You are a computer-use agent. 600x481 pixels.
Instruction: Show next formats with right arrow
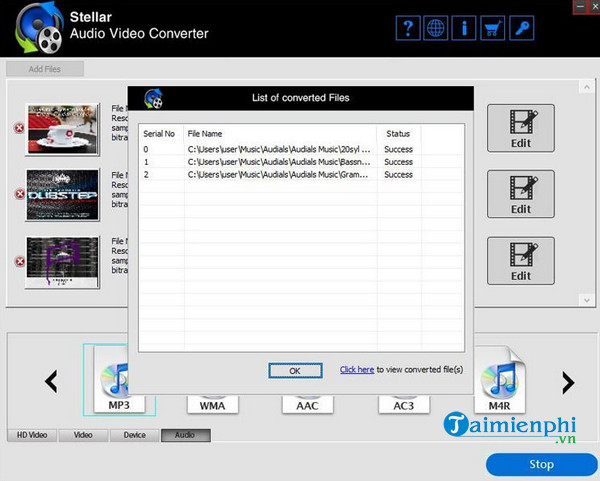(568, 382)
